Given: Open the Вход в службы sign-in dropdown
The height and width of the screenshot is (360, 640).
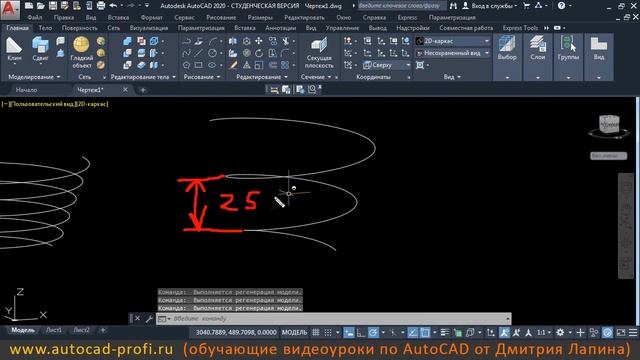Looking at the screenshot, I should point(490,6).
